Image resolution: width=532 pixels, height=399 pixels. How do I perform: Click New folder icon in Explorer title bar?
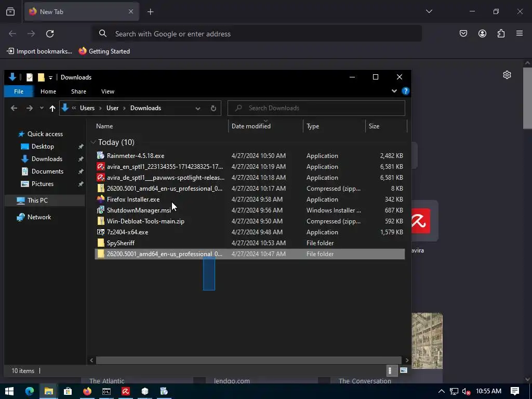(41, 77)
